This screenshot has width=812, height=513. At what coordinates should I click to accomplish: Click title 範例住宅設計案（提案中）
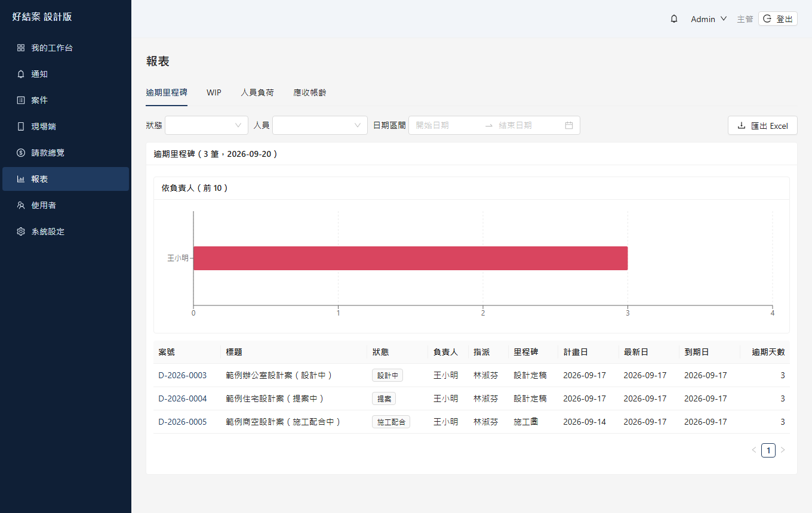275,398
